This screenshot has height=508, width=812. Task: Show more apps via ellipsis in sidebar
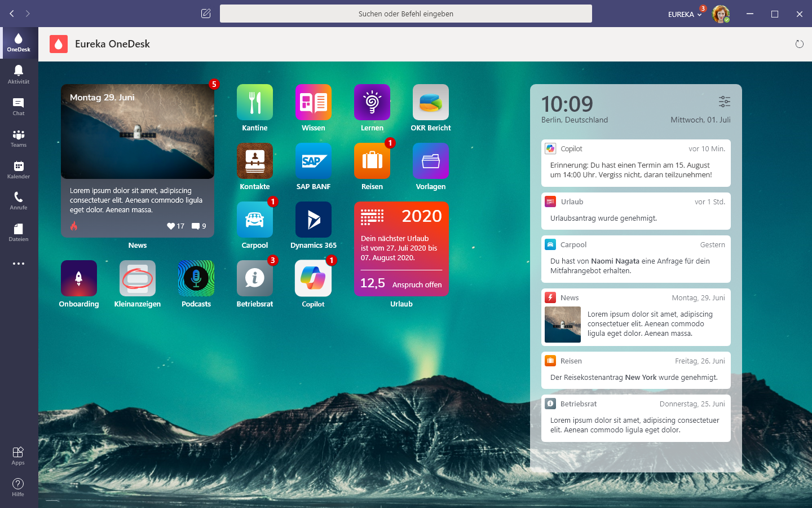point(19,264)
